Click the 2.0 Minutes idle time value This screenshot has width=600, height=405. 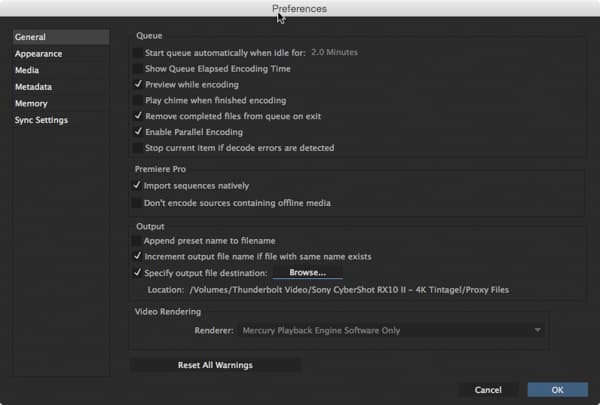[x=334, y=52]
